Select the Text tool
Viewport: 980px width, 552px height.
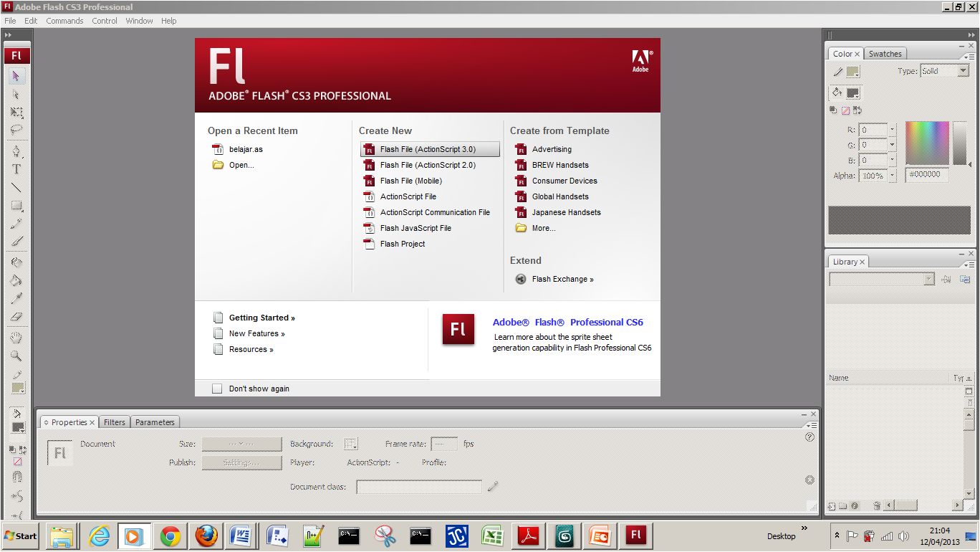(16, 170)
